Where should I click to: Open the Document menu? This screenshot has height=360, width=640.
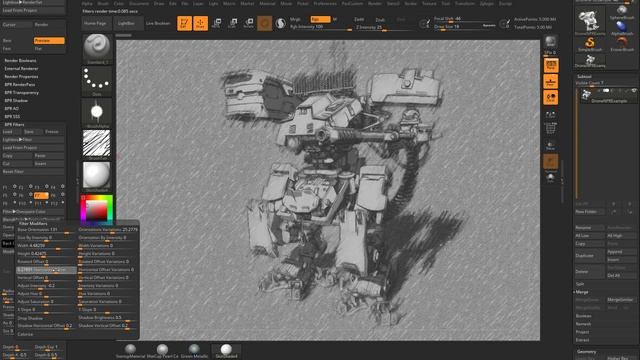[x=139, y=4]
